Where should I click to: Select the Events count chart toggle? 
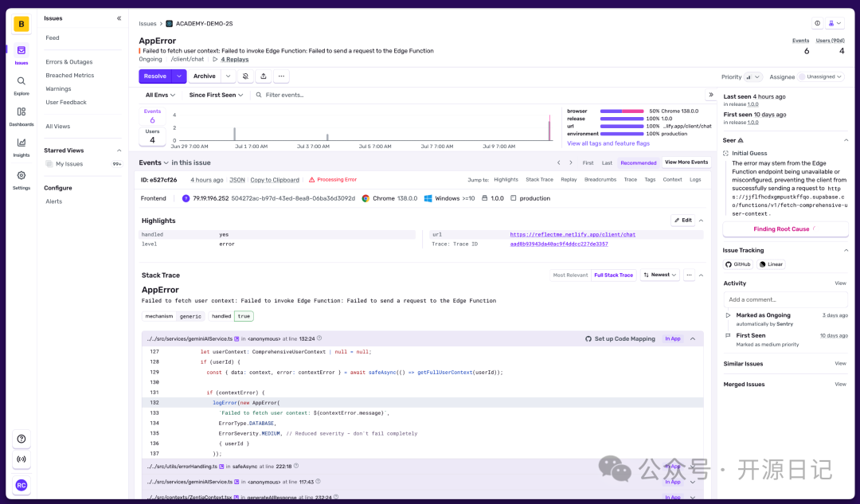coord(152,116)
